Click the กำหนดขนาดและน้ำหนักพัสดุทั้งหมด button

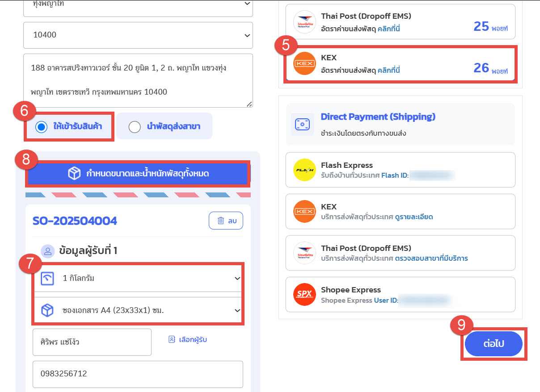pyautogui.click(x=138, y=174)
